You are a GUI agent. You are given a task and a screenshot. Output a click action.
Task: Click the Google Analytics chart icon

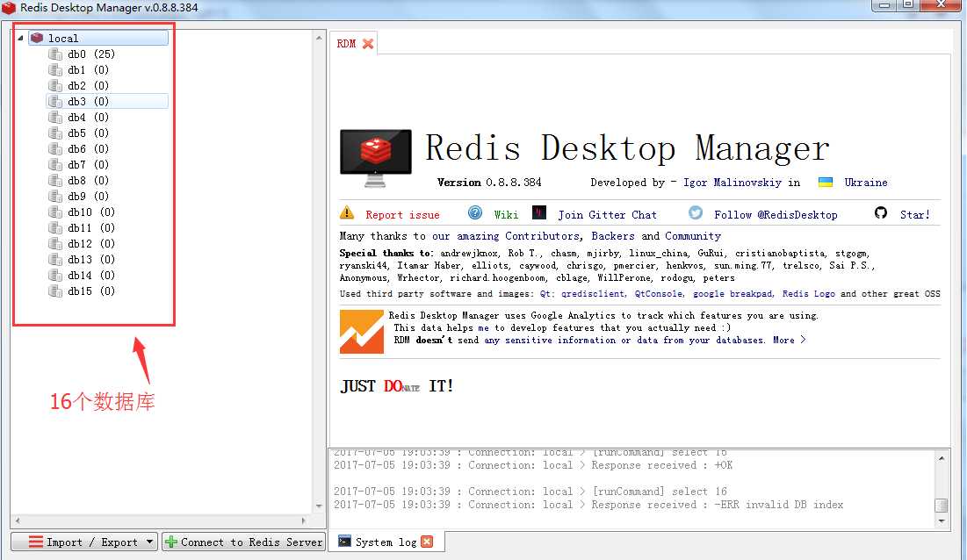tap(361, 332)
